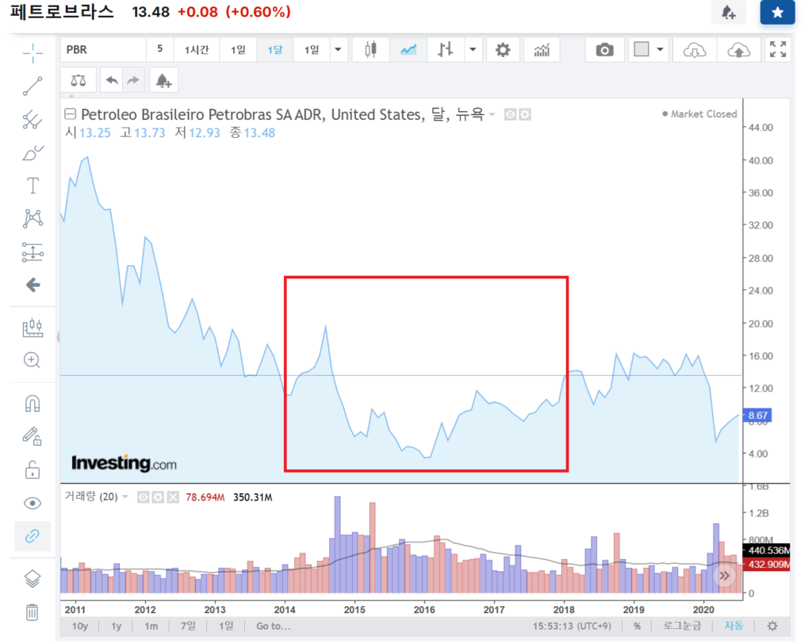
Task: Select the bar chart style icon
Action: 446,50
